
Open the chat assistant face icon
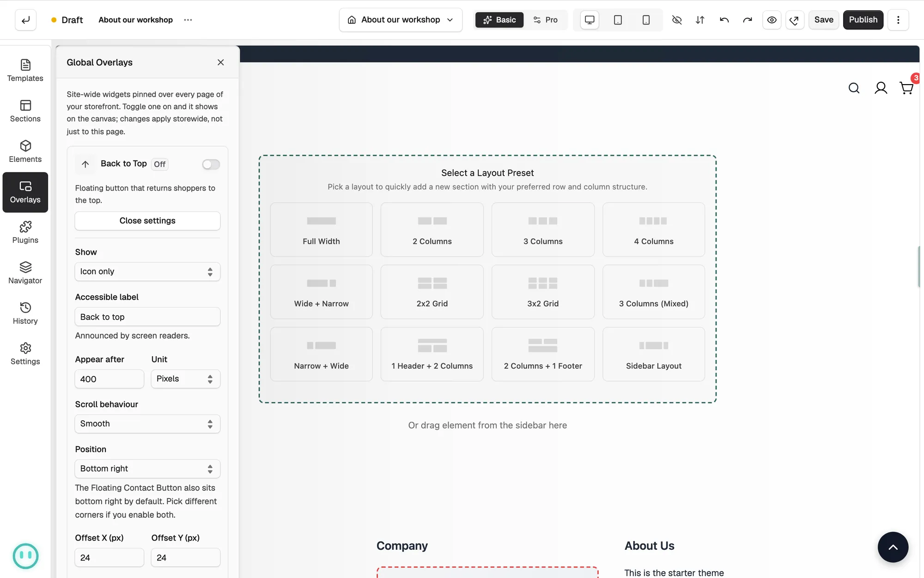[x=25, y=555]
